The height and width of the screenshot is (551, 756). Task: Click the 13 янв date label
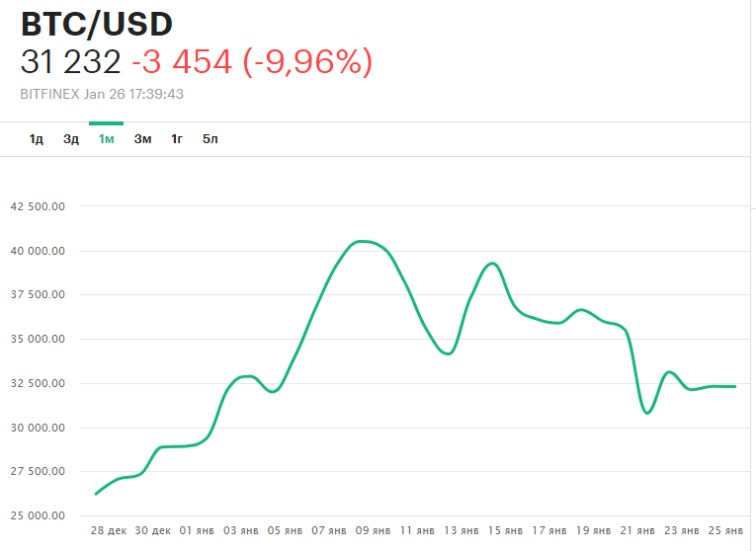pos(463,530)
